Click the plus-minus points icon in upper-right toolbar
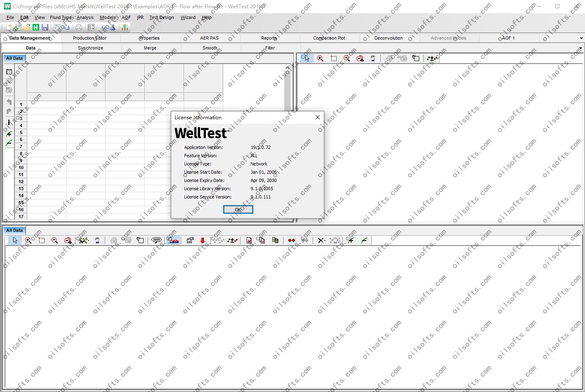Screen dimensions: 585x392 432,58
